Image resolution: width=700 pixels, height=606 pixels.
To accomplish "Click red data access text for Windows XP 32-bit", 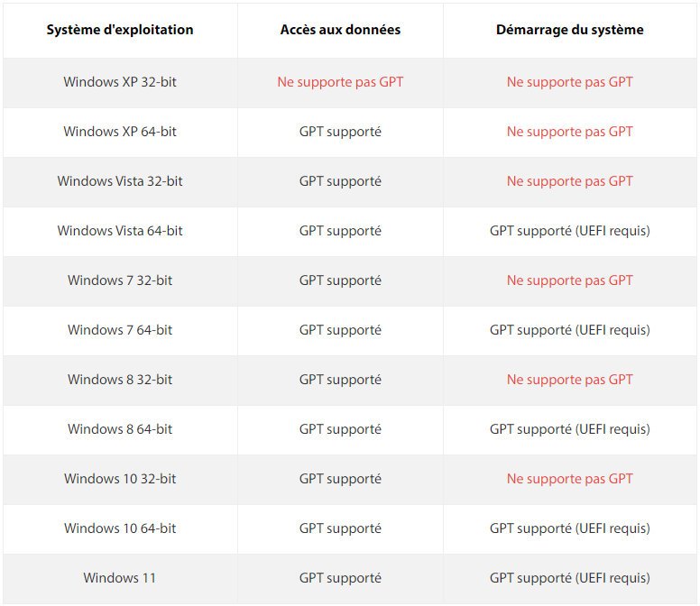I will pyautogui.click(x=340, y=82).
